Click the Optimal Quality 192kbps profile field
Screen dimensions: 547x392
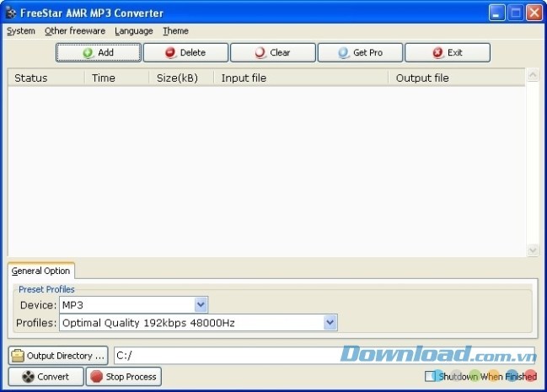[x=198, y=323]
